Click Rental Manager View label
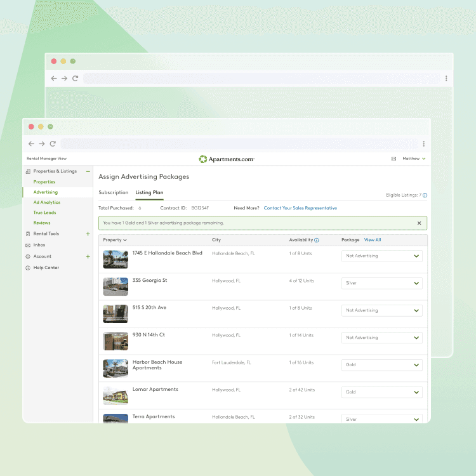The width and height of the screenshot is (476, 476). (46, 159)
